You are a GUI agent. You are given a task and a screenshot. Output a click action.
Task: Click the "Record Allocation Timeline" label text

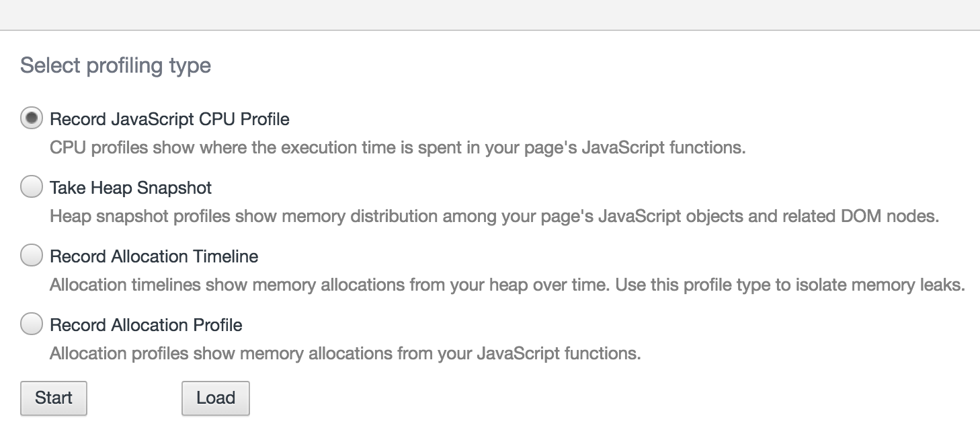tap(154, 257)
